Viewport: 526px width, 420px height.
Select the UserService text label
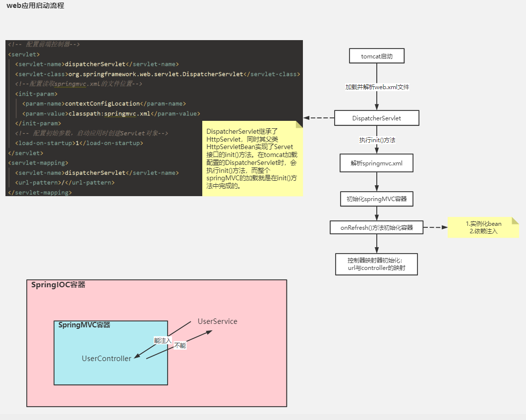tap(217, 321)
